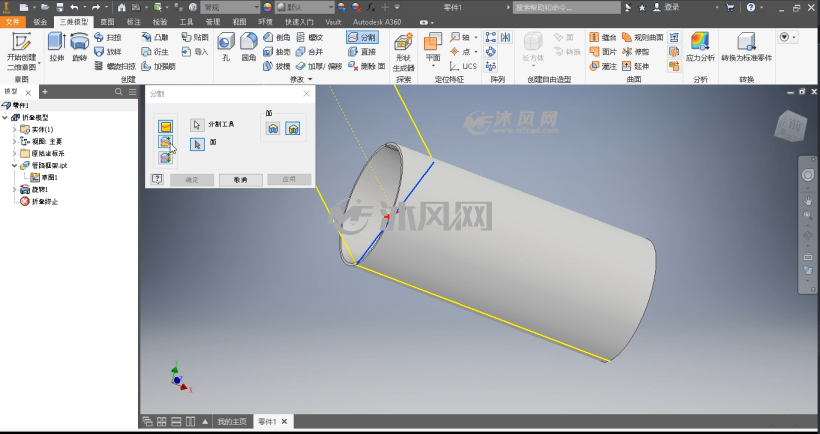Click the 分割 (Split) ribbon tool
The height and width of the screenshot is (434, 820).
click(362, 37)
